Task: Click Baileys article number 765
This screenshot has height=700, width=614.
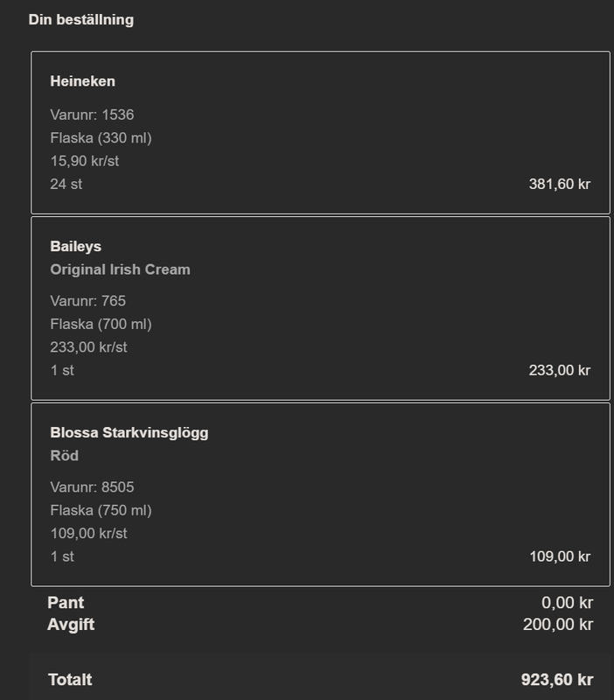Action: [x=88, y=301]
